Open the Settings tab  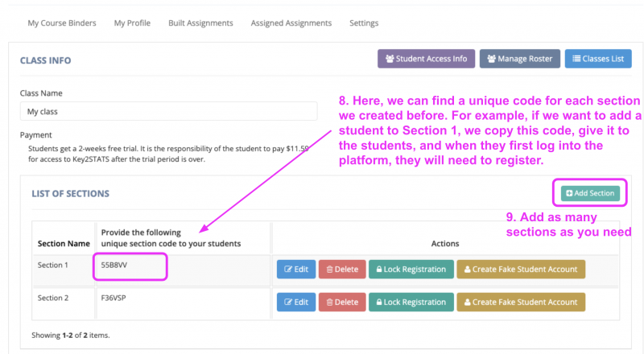364,23
